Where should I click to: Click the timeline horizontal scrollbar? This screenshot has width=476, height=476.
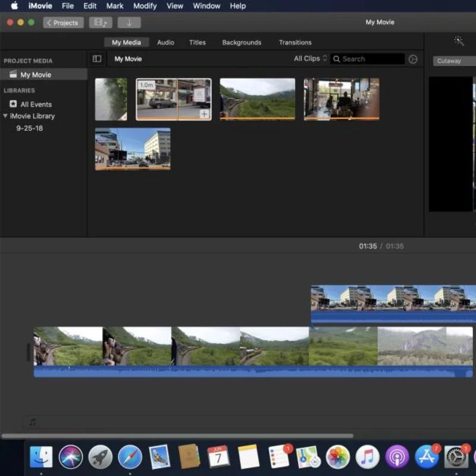177,436
